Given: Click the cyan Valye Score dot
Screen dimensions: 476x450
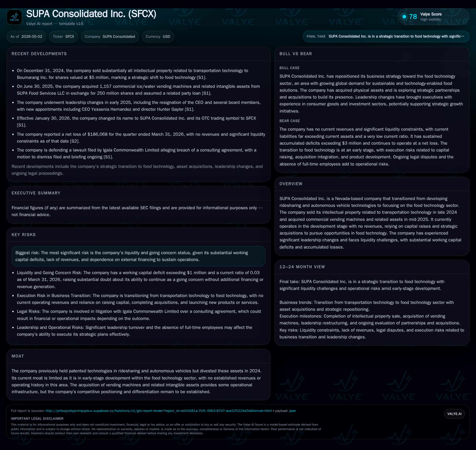Looking at the screenshot, I should click(x=404, y=17).
